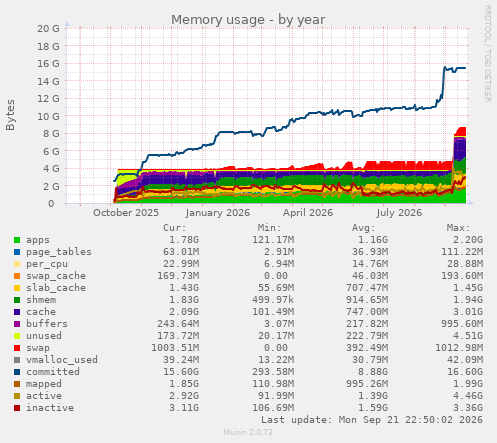The image size is (497, 443).
Task: Click the swap max value 1012.98M
Action: pos(459,348)
